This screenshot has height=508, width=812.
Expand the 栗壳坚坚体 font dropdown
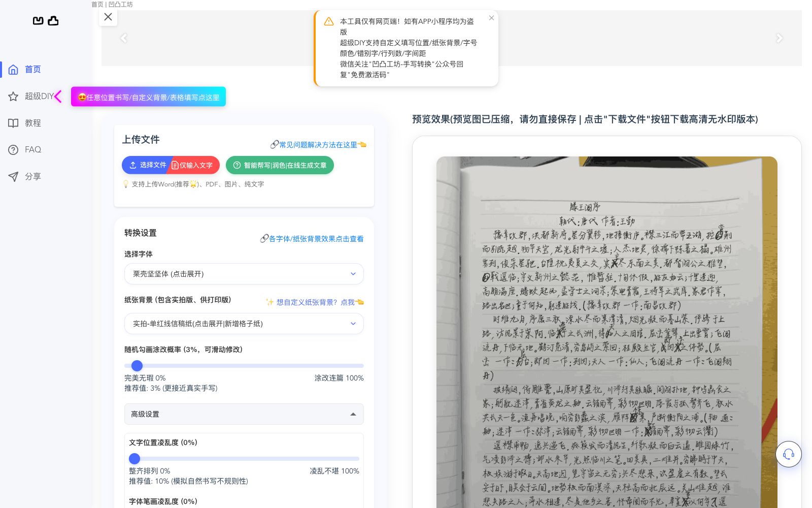point(244,274)
